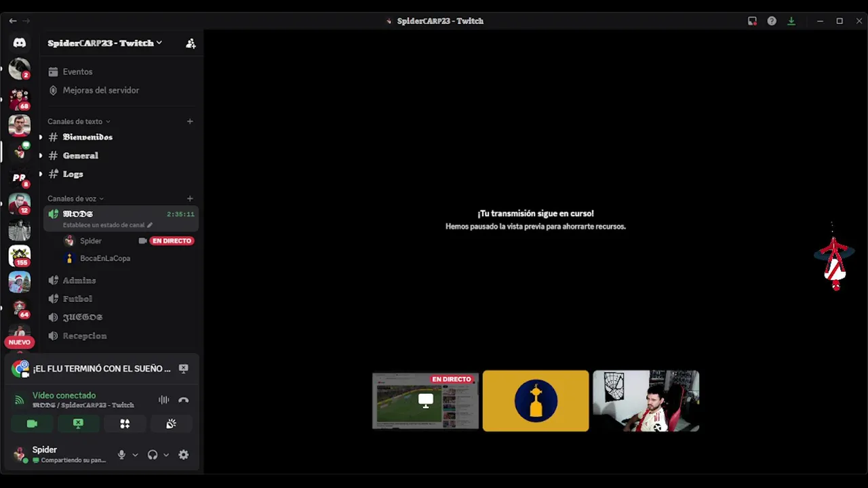Open the help question mark icon
Screen dimensions: 868x488
click(x=772, y=21)
